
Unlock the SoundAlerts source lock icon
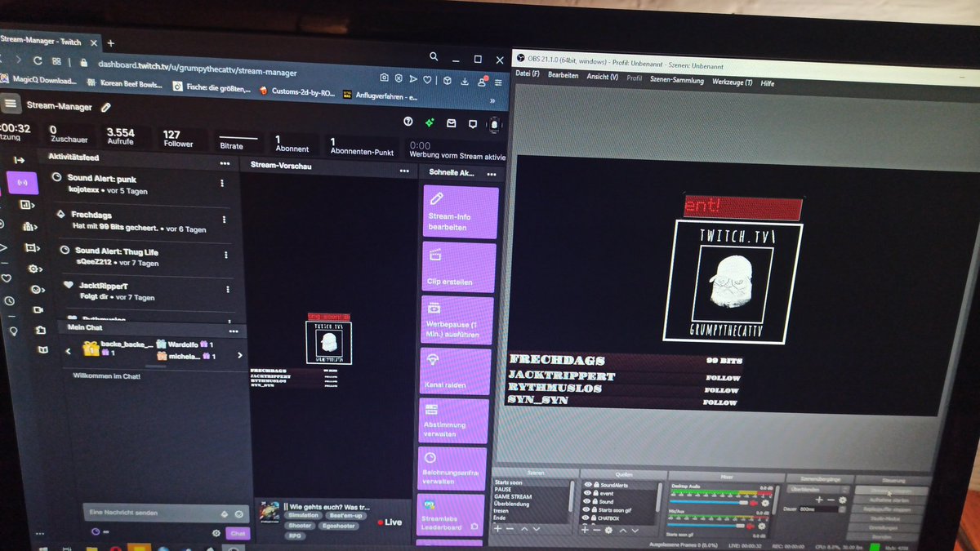tap(596, 485)
